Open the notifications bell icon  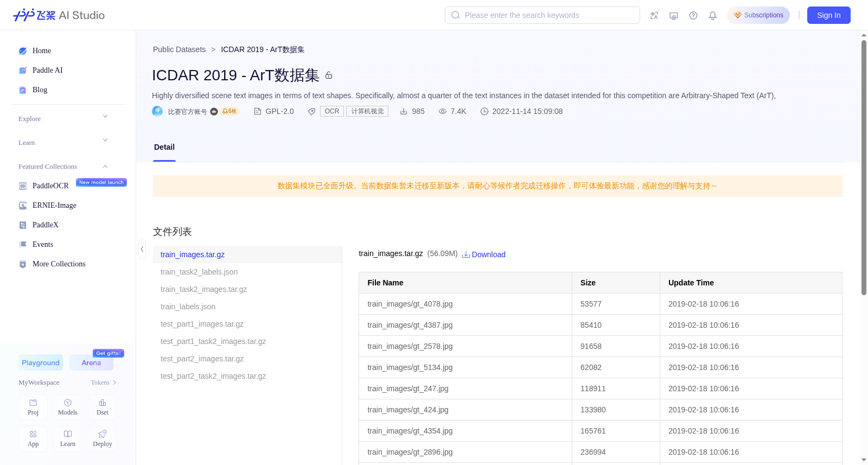pos(713,15)
